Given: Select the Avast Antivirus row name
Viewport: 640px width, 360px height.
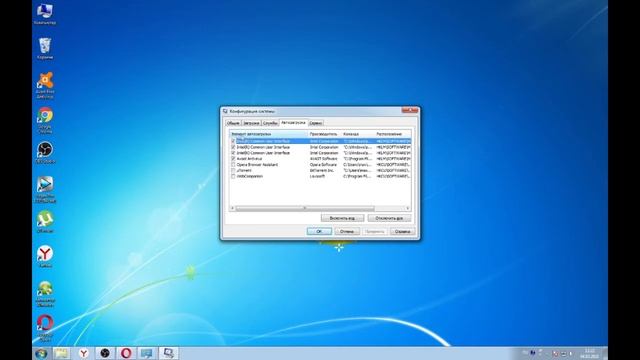Looking at the screenshot, I should [x=250, y=158].
